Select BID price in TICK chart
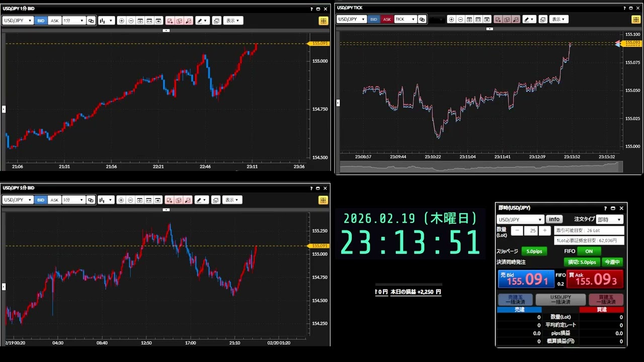This screenshot has height=362, width=644. tap(373, 19)
